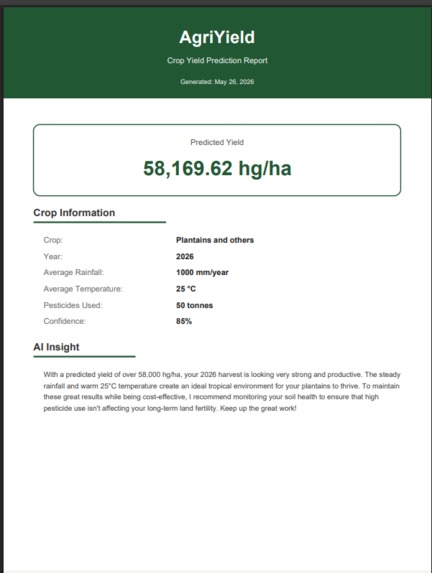This screenshot has width=432, height=573.
Task: Select the '25 °C' temperature value
Action: click(x=186, y=289)
